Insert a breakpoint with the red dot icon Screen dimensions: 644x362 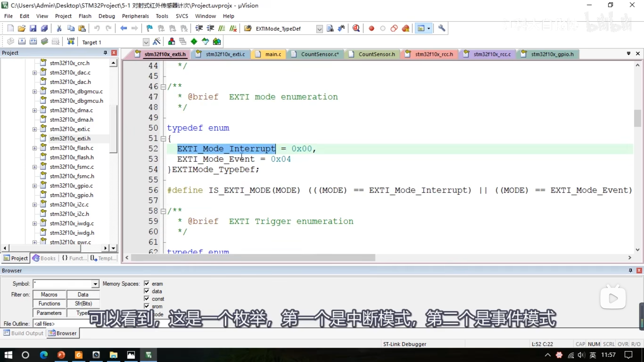click(x=371, y=28)
